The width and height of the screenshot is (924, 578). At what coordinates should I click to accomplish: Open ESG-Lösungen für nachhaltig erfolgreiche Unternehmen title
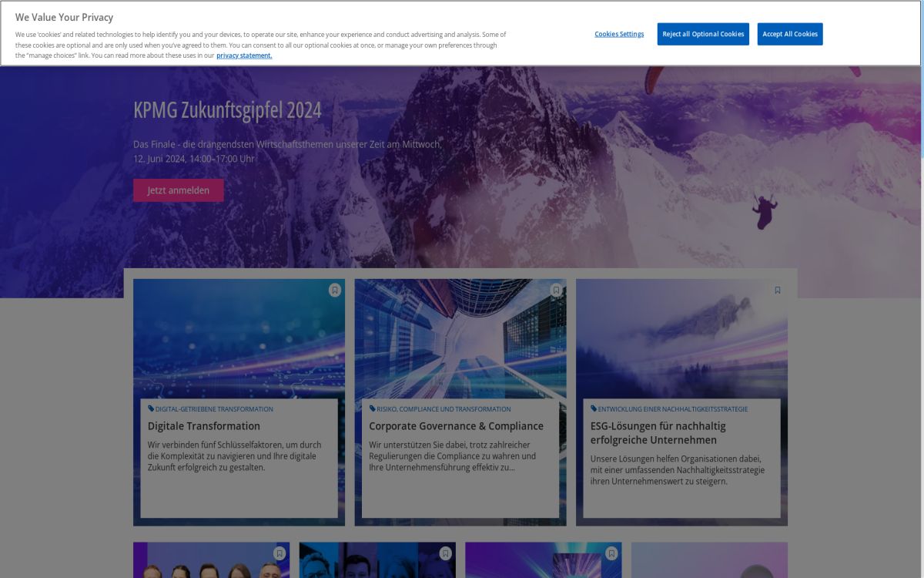coord(658,433)
